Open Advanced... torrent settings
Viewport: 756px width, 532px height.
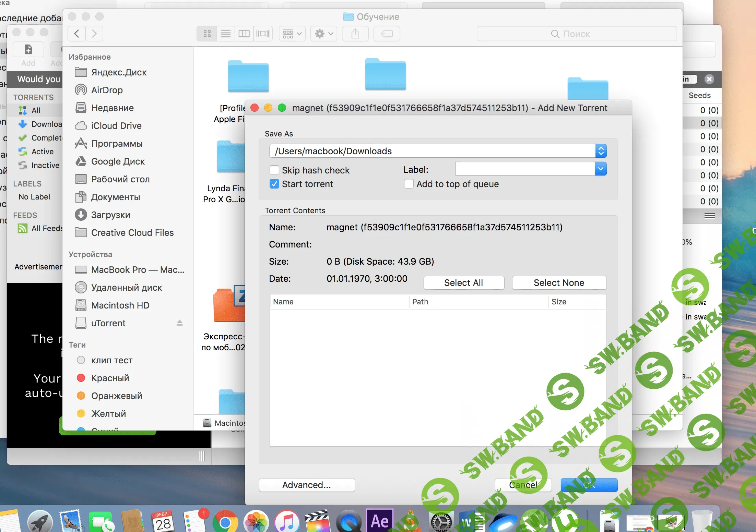(307, 485)
